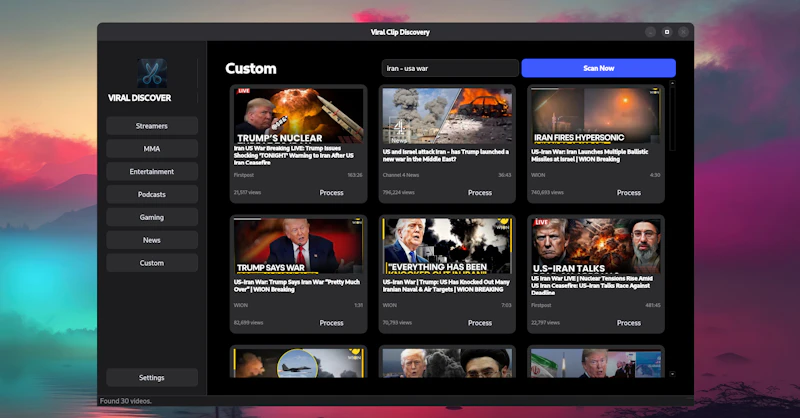The height and width of the screenshot is (418, 800).
Task: Go to the Podcasts category
Action: tap(152, 194)
